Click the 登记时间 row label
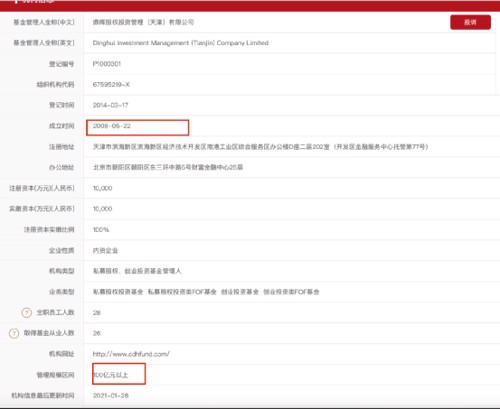This screenshot has width=500, height=409. tap(62, 105)
